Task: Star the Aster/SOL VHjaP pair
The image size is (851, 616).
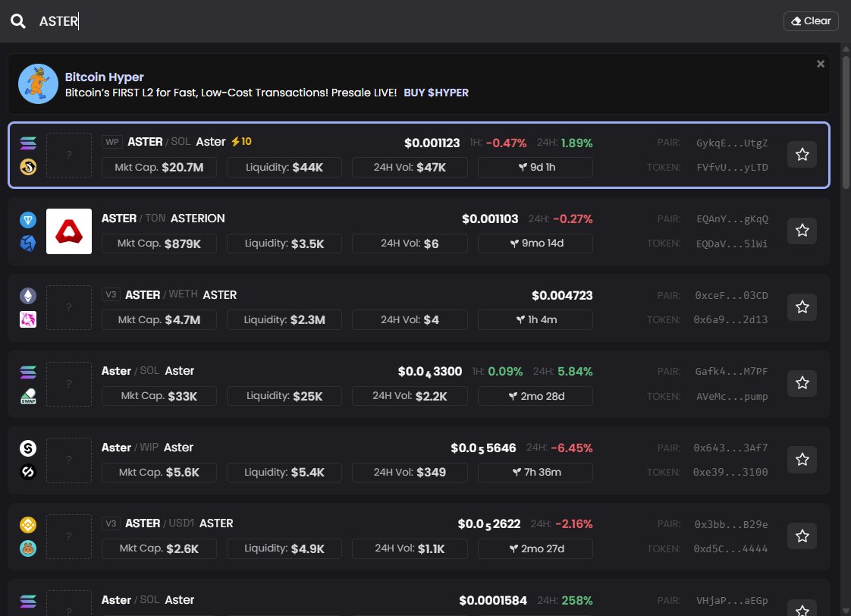Action: (x=802, y=609)
